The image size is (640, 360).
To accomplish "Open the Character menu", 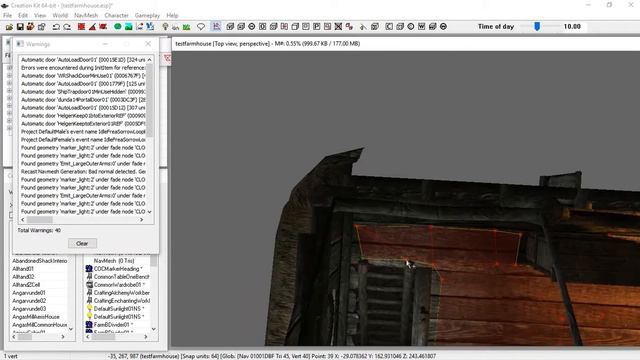I will click(116, 15).
